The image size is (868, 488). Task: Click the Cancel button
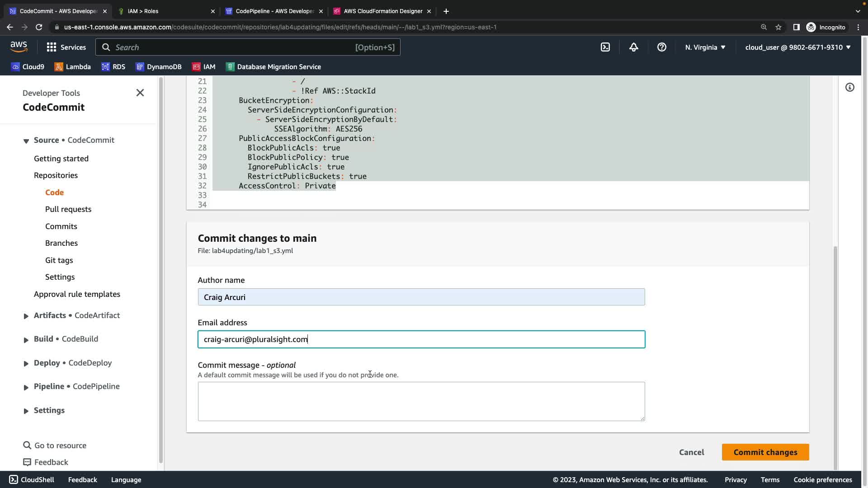click(x=691, y=452)
